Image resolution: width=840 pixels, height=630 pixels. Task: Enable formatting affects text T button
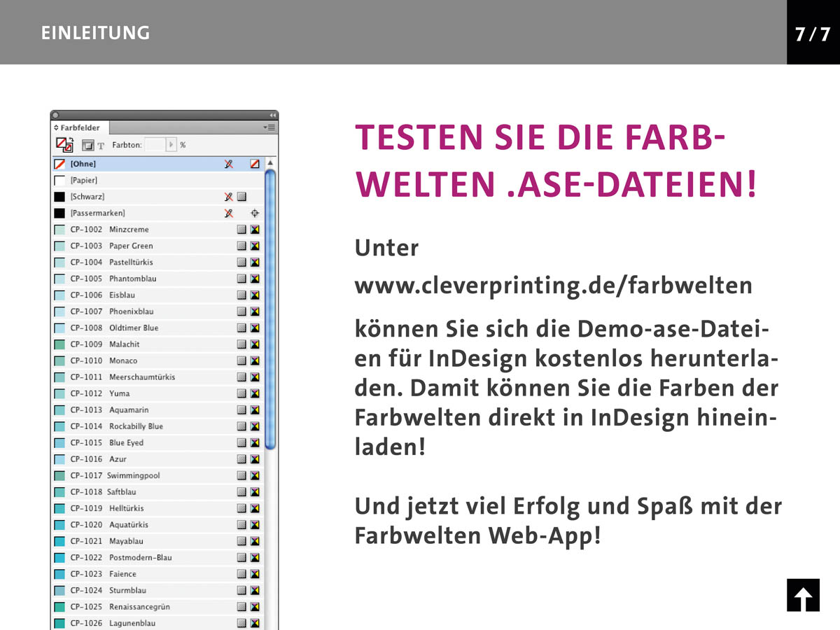pyautogui.click(x=101, y=146)
